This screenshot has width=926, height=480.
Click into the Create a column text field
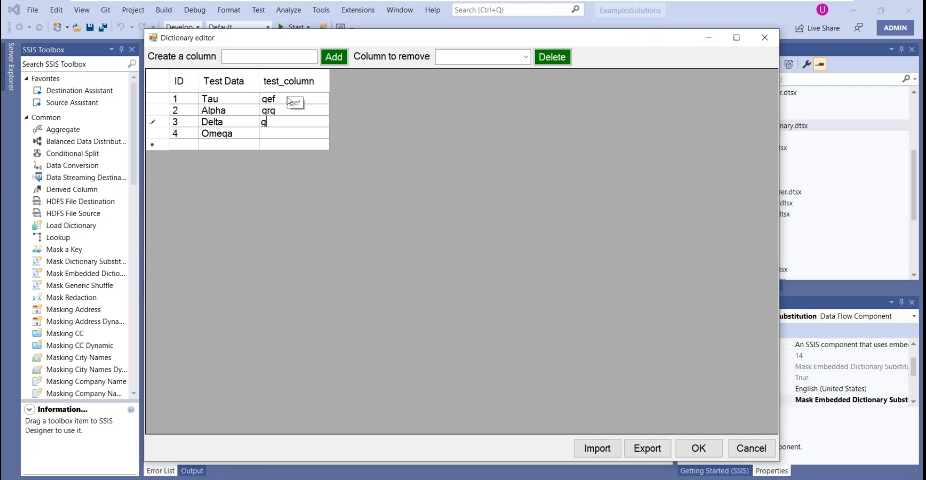(269, 57)
